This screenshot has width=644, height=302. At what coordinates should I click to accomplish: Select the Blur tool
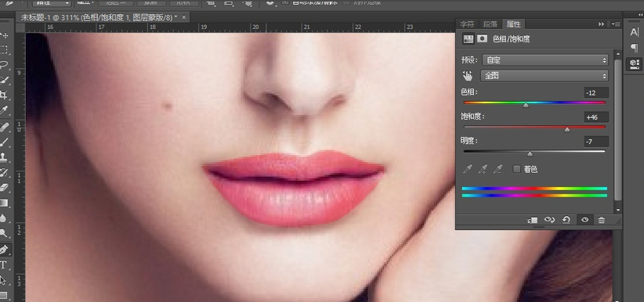(x=4, y=218)
